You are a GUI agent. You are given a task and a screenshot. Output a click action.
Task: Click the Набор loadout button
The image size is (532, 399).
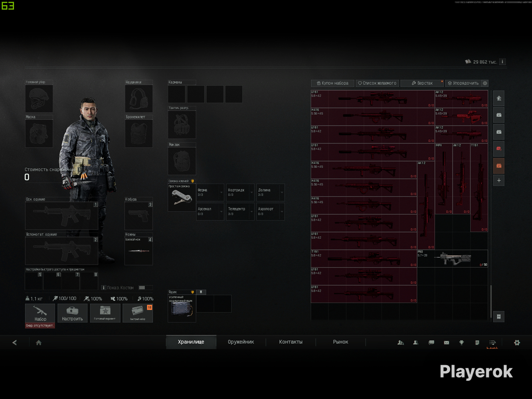coord(40,313)
